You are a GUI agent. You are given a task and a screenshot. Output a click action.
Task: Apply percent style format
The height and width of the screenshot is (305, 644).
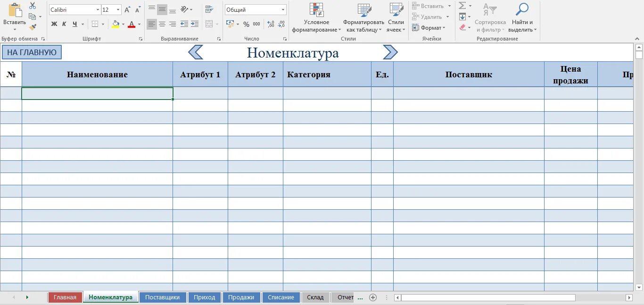(x=246, y=24)
